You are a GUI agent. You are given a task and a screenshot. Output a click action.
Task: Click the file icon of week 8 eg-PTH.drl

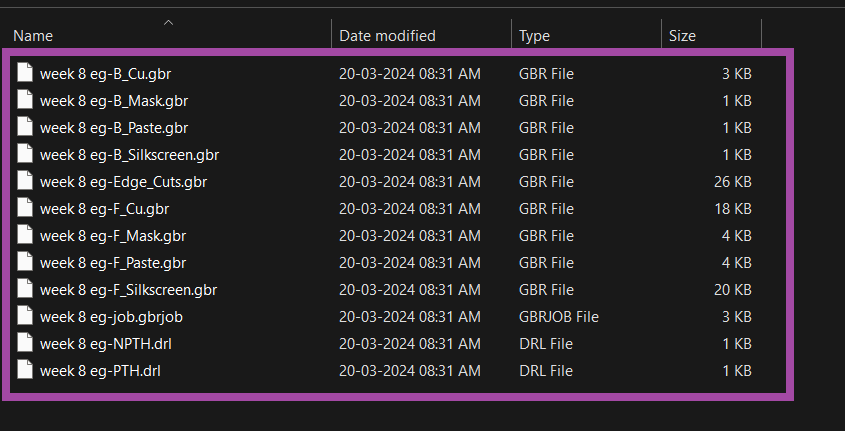(x=25, y=370)
